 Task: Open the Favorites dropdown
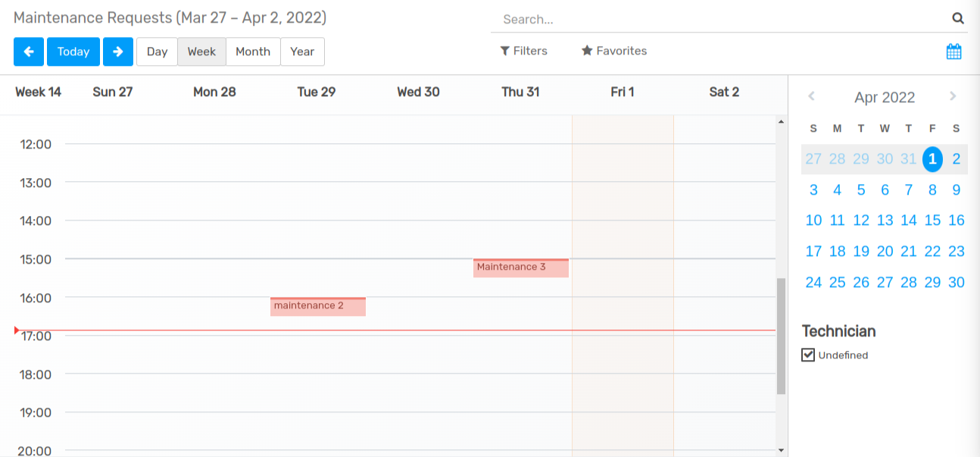[x=613, y=51]
